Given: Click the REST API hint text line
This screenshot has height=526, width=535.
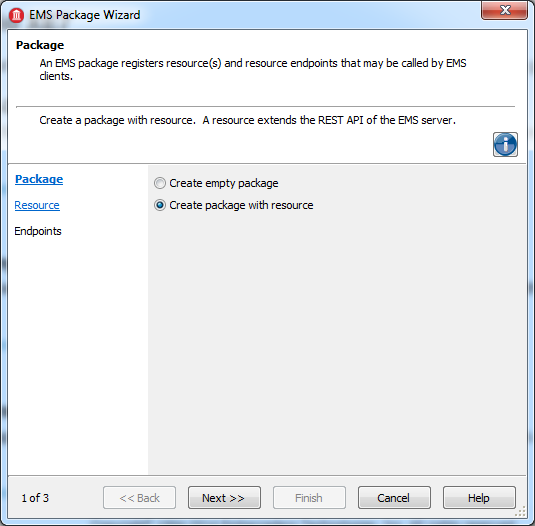Looking at the screenshot, I should [x=247, y=120].
